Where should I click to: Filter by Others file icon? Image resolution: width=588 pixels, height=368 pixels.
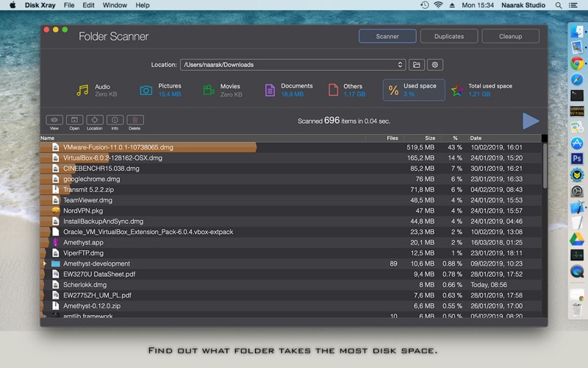[333, 90]
